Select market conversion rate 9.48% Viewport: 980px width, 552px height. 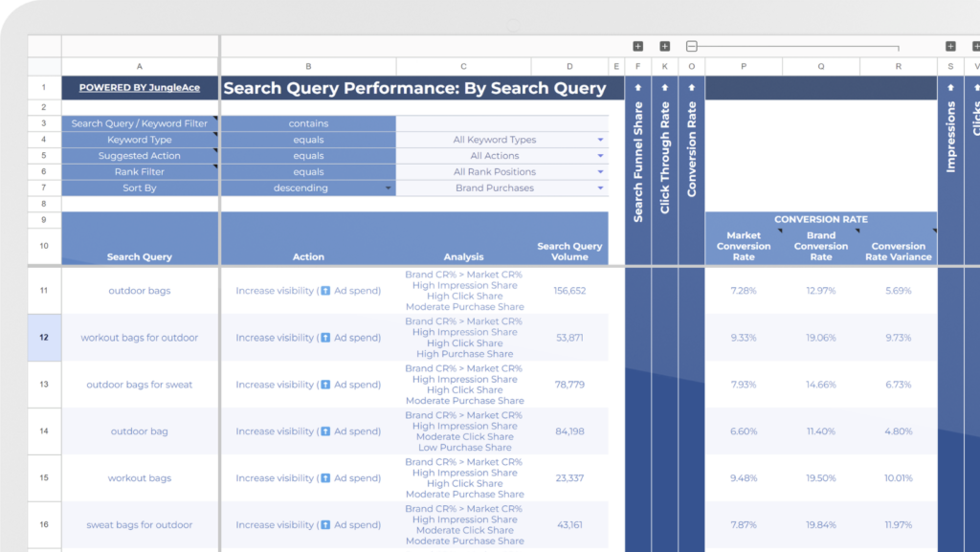click(744, 477)
